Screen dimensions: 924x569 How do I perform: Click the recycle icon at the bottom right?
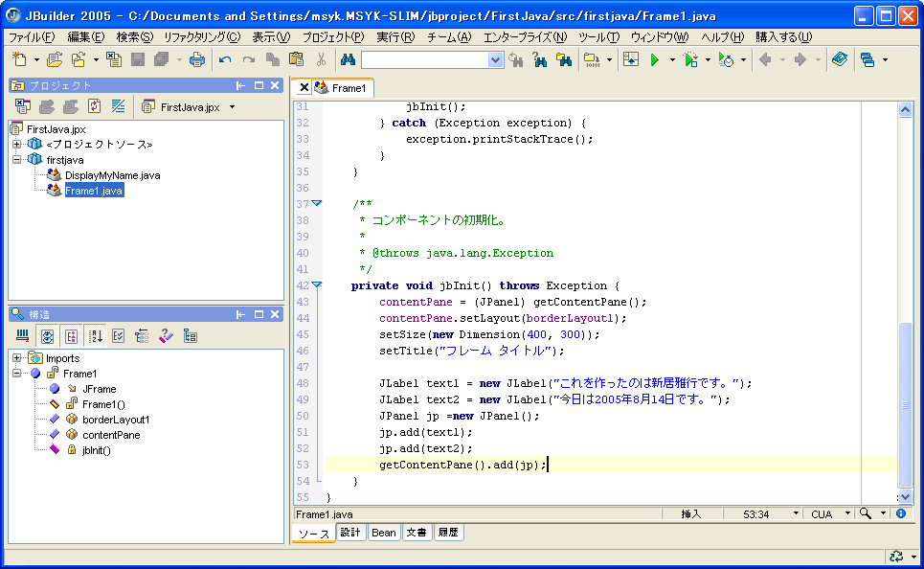[x=896, y=556]
